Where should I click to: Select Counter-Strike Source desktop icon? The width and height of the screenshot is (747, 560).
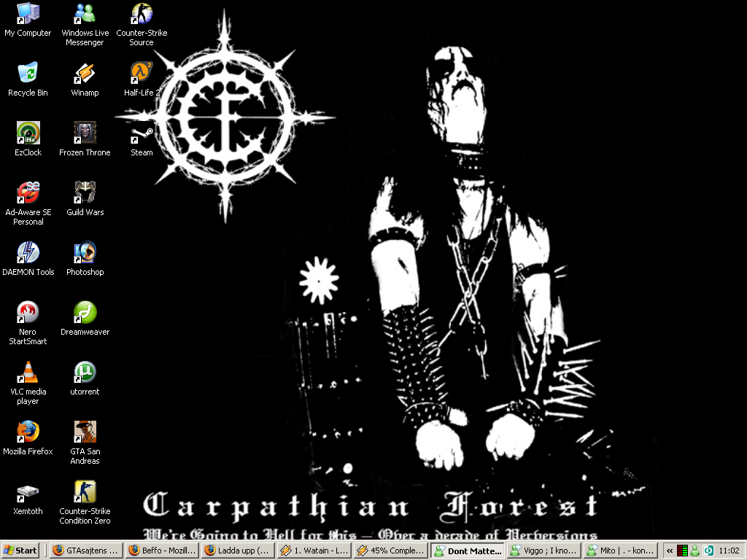pyautogui.click(x=142, y=24)
